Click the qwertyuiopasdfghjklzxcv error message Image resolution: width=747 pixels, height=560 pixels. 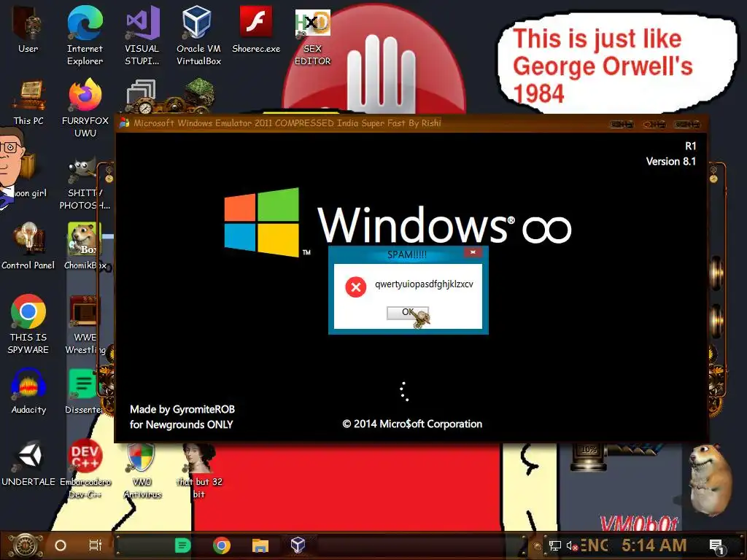(x=424, y=284)
